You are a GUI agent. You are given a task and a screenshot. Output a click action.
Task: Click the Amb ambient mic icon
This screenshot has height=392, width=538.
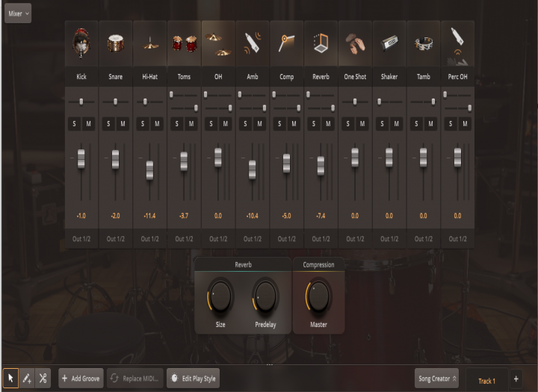pyautogui.click(x=253, y=43)
